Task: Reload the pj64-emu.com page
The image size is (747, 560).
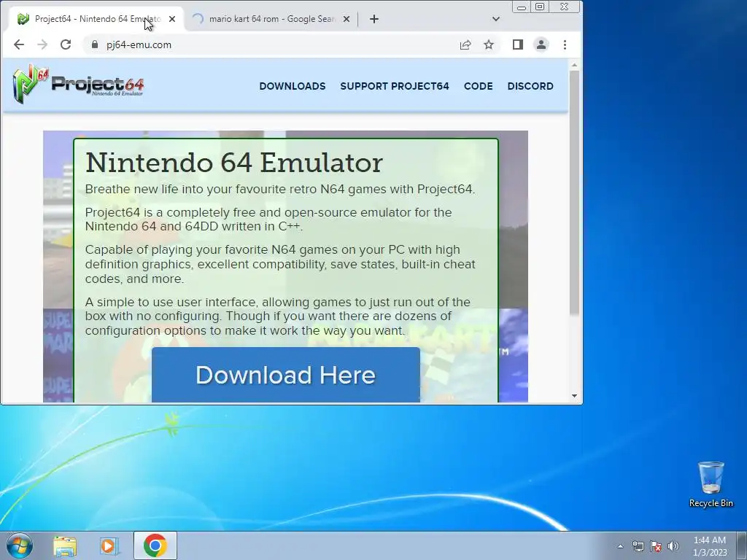Action: click(x=66, y=44)
